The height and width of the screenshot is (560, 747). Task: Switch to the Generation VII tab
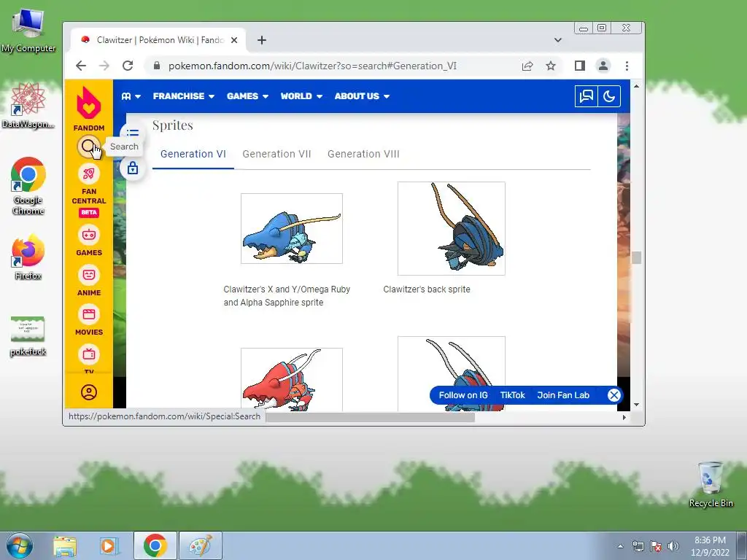[276, 154]
